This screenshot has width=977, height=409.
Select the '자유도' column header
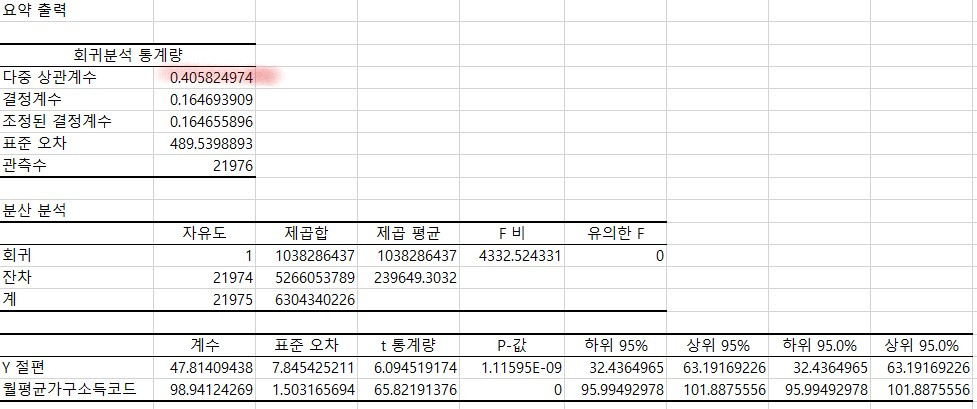204,233
